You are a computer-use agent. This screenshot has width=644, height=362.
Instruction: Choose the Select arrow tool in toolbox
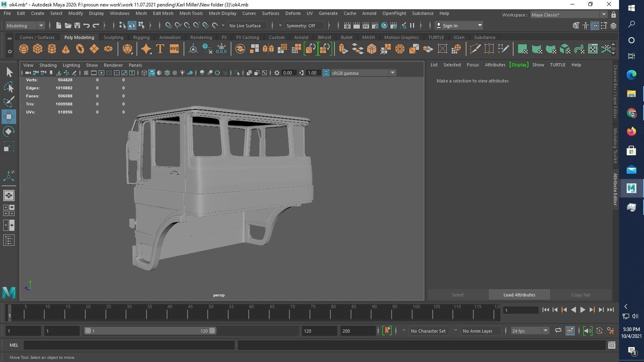pyautogui.click(x=9, y=72)
